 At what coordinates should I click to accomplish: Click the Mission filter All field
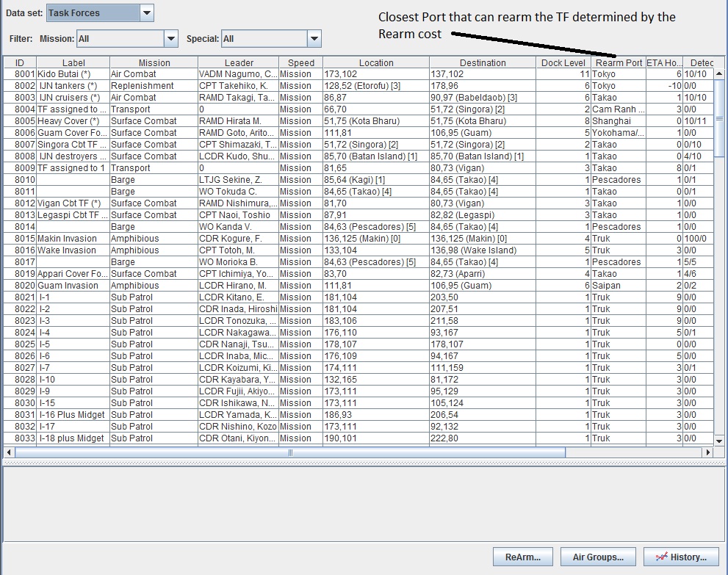(120, 39)
